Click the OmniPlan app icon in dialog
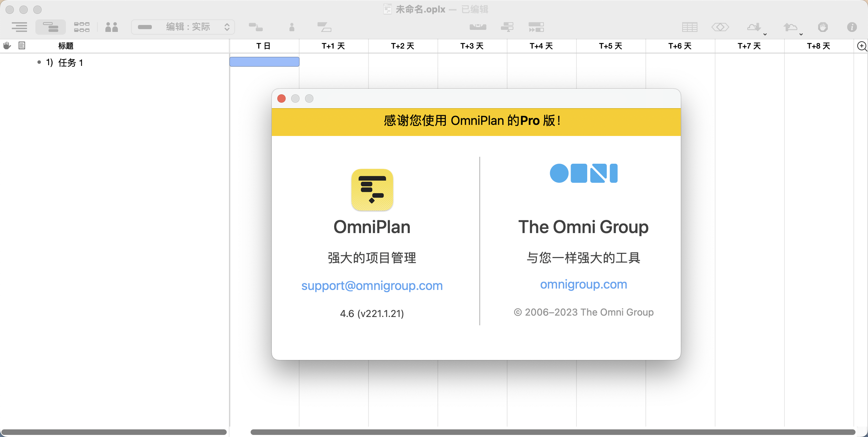 (x=372, y=190)
